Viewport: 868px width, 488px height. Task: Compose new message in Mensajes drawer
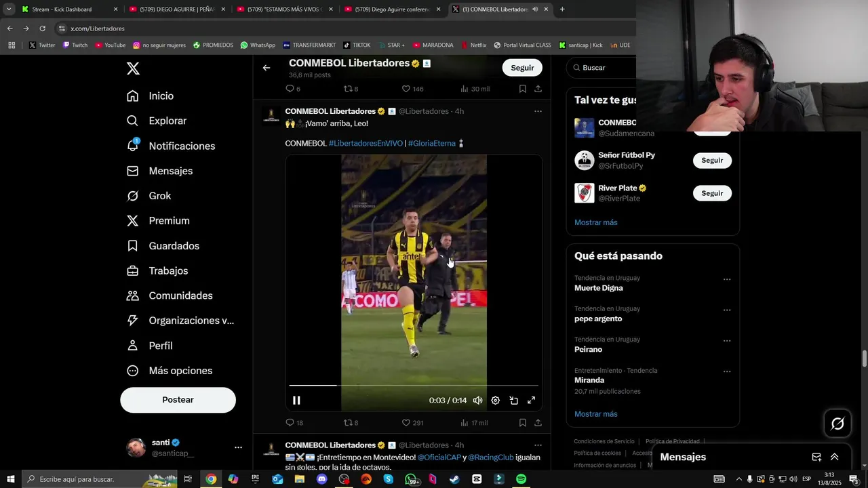pos(816,457)
